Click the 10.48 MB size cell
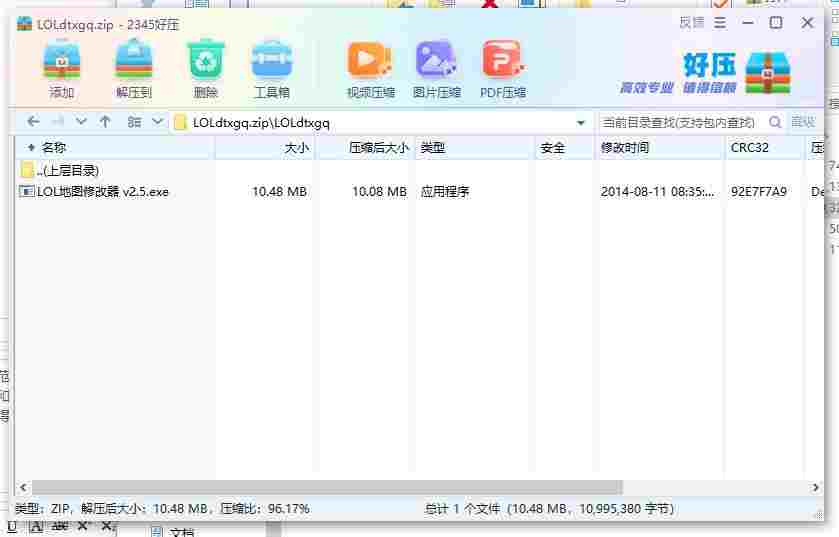Viewport: 839px width, 537px height. pyautogui.click(x=279, y=191)
